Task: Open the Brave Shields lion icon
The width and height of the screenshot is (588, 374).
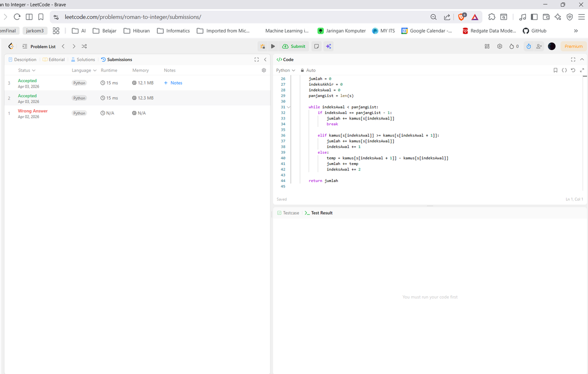Action: click(x=462, y=17)
